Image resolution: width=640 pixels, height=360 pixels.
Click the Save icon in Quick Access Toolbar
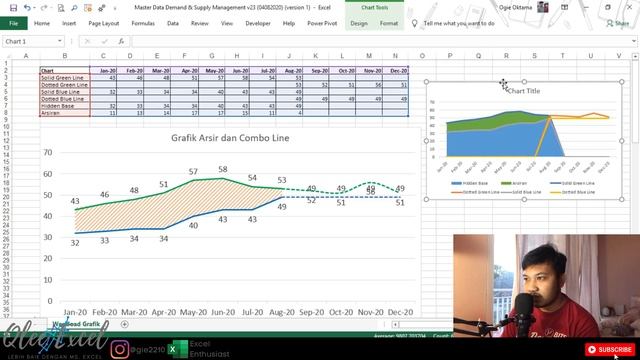(13, 8)
